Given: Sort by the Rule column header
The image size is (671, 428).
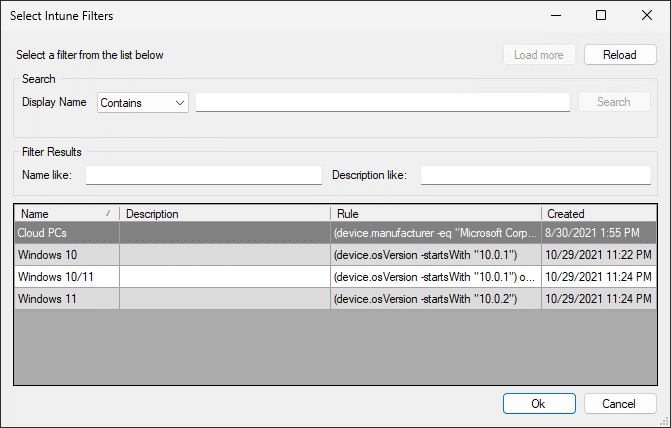Looking at the screenshot, I should point(435,213).
